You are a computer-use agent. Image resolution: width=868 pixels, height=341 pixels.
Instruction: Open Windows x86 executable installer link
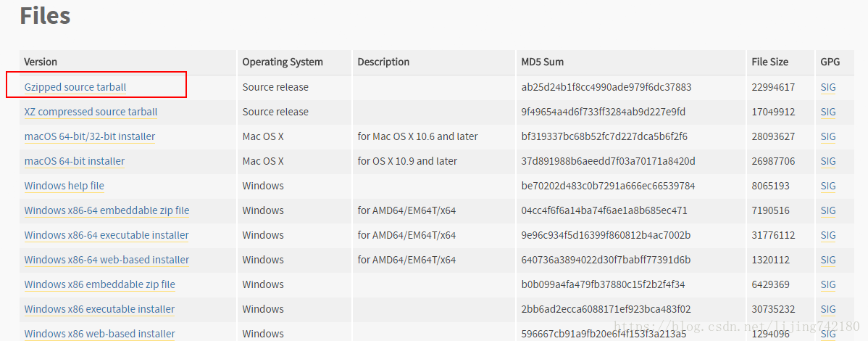click(x=100, y=309)
